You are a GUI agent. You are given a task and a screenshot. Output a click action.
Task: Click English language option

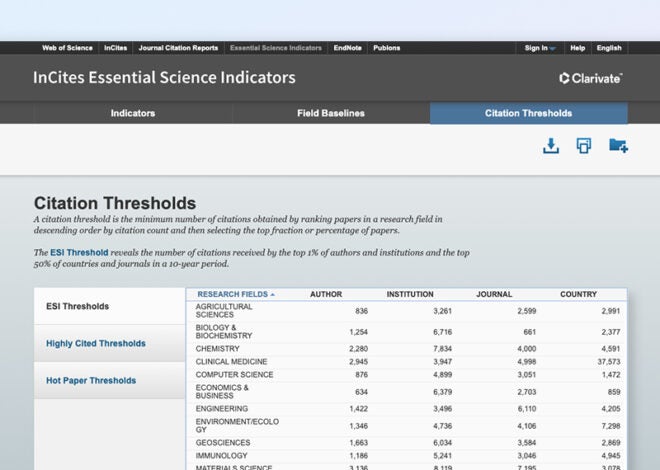609,48
